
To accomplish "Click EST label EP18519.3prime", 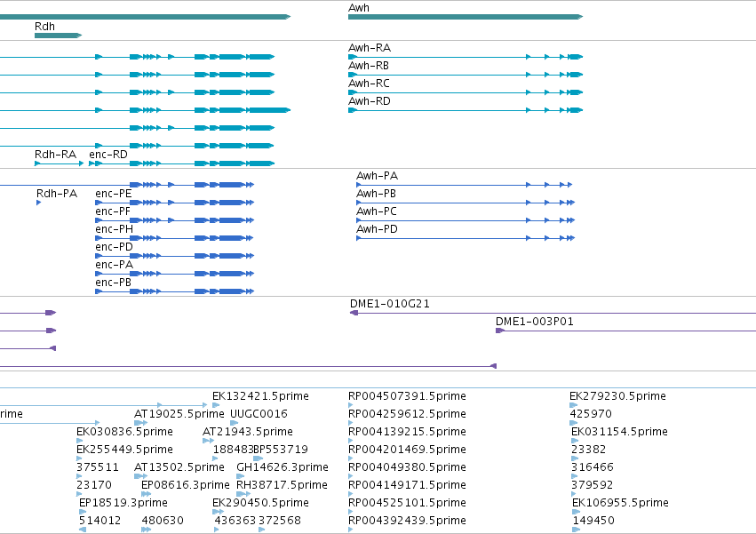I will pos(123,503).
